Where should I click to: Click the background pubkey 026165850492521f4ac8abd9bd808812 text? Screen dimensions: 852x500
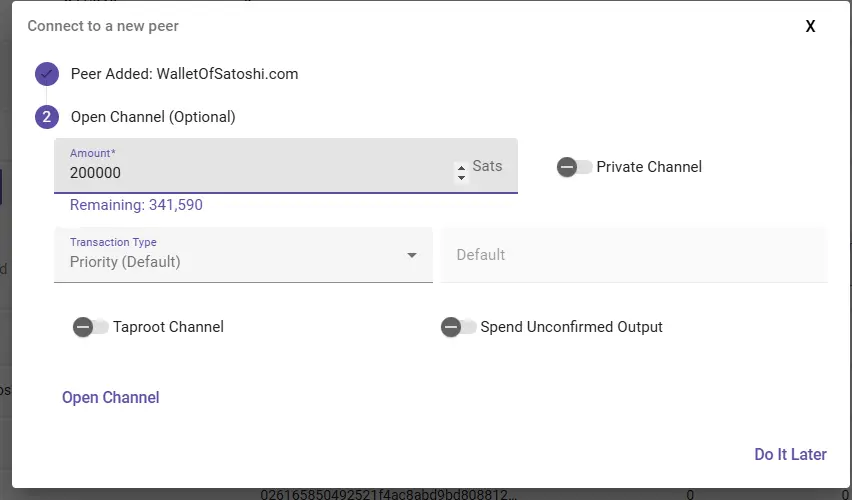[388, 494]
